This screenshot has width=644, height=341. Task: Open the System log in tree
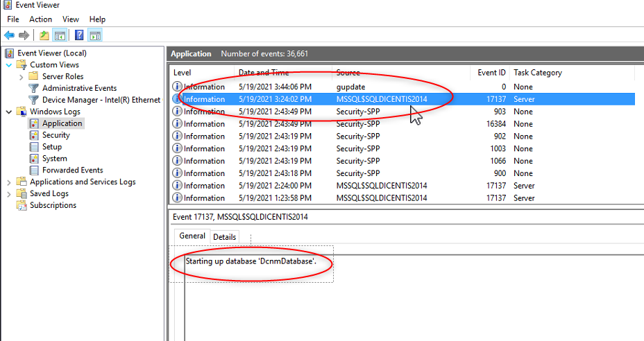tap(54, 159)
